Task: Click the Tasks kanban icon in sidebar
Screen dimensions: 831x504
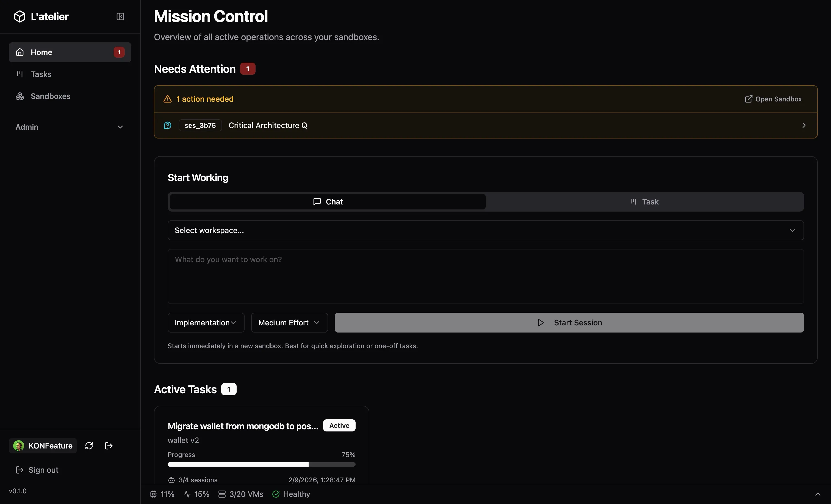Action: [20, 74]
